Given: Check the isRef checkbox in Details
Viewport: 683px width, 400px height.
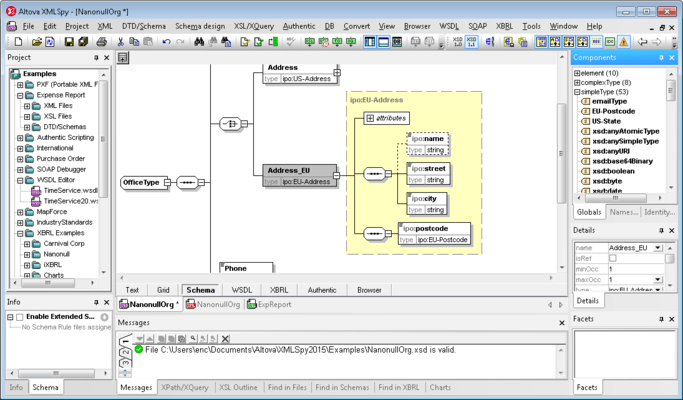Looking at the screenshot, I should click(x=613, y=258).
